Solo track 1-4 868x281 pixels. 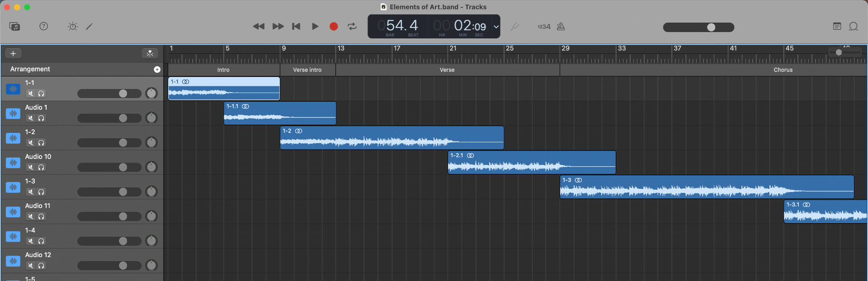(x=41, y=241)
